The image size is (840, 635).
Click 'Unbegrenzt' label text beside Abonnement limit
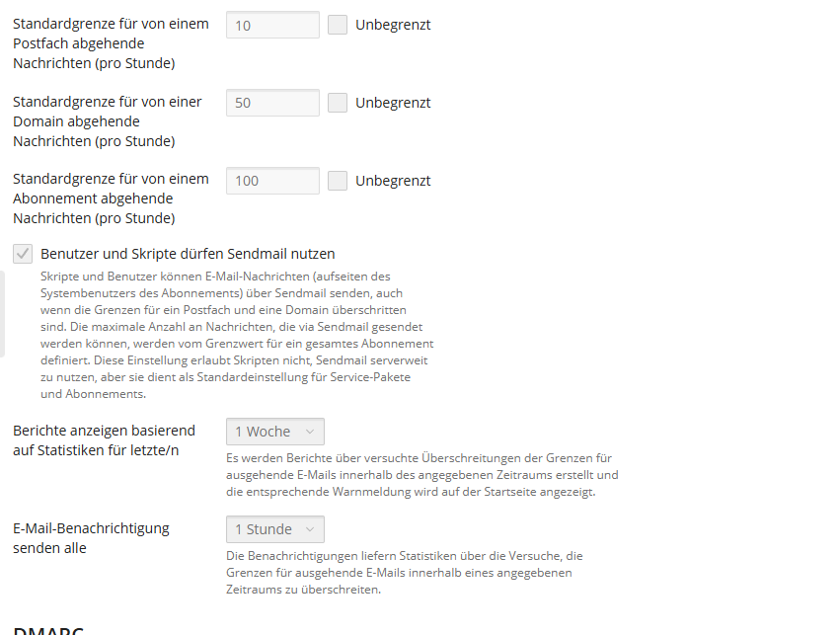coord(393,181)
